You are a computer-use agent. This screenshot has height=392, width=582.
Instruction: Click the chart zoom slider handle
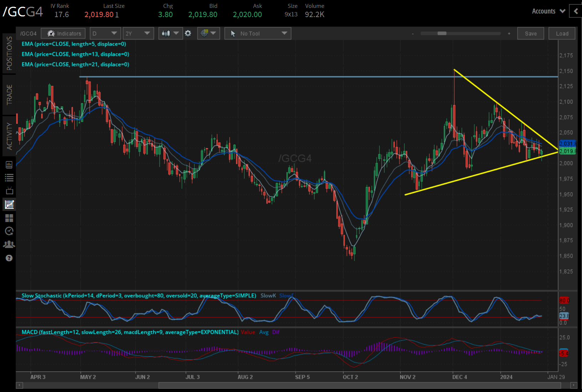pyautogui.click(x=442, y=33)
